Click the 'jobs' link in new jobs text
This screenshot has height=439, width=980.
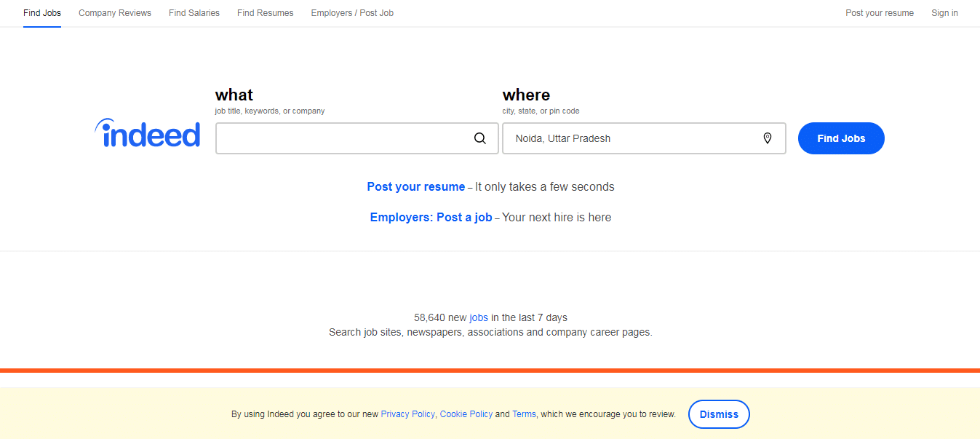479,317
